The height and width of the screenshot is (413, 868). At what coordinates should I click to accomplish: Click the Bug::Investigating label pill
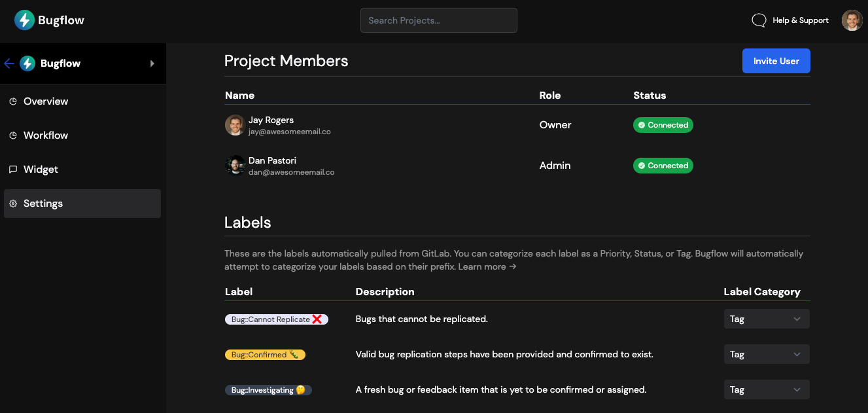click(x=268, y=390)
